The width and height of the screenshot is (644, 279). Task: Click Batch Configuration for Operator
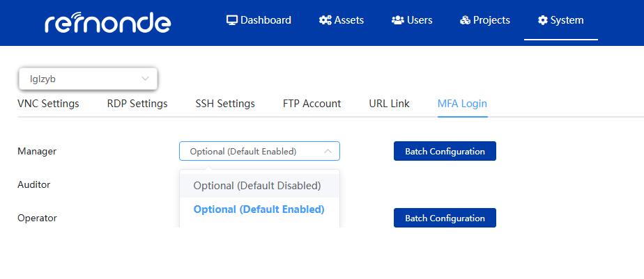click(x=445, y=218)
